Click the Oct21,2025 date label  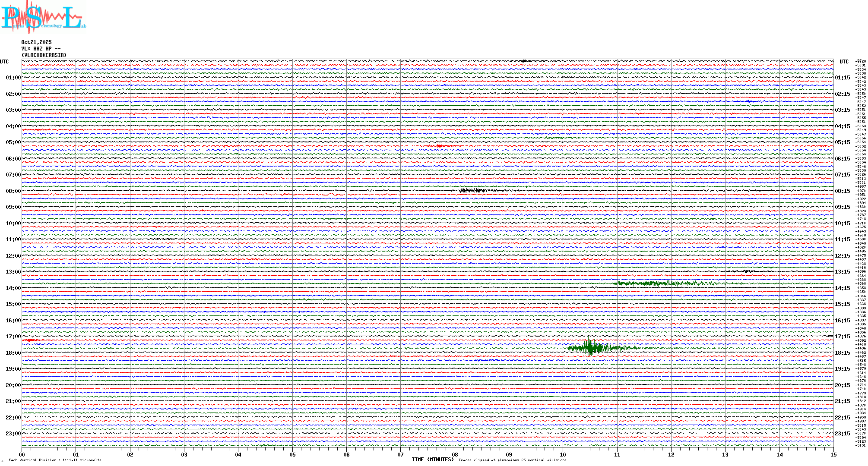(36, 42)
